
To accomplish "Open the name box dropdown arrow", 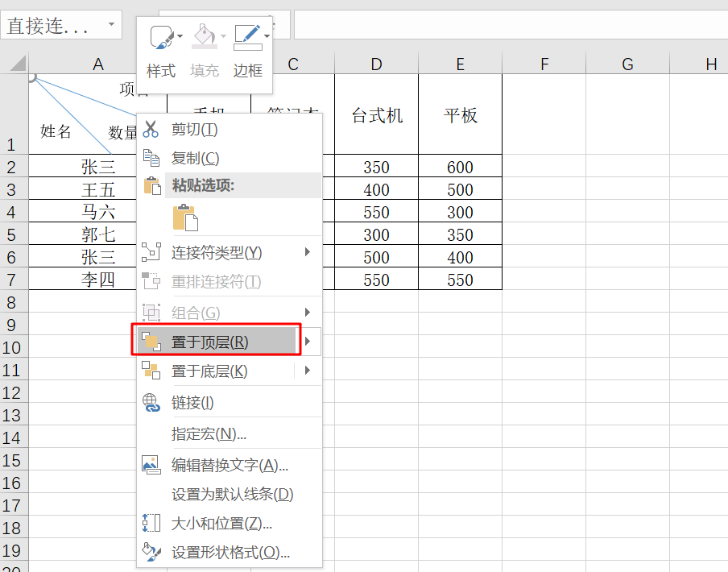I will [x=110, y=24].
